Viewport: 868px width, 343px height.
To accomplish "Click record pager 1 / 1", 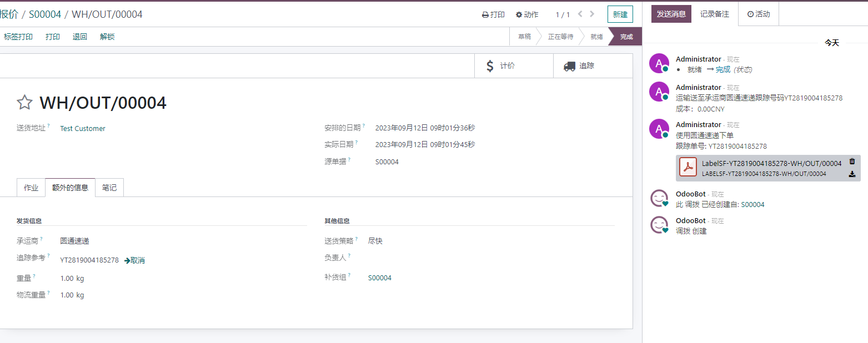I will (563, 15).
